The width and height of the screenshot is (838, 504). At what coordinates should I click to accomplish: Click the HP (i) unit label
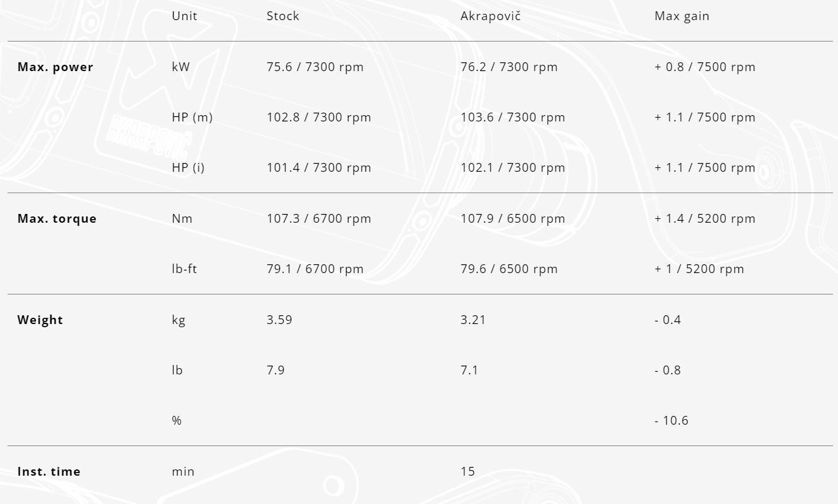188,168
